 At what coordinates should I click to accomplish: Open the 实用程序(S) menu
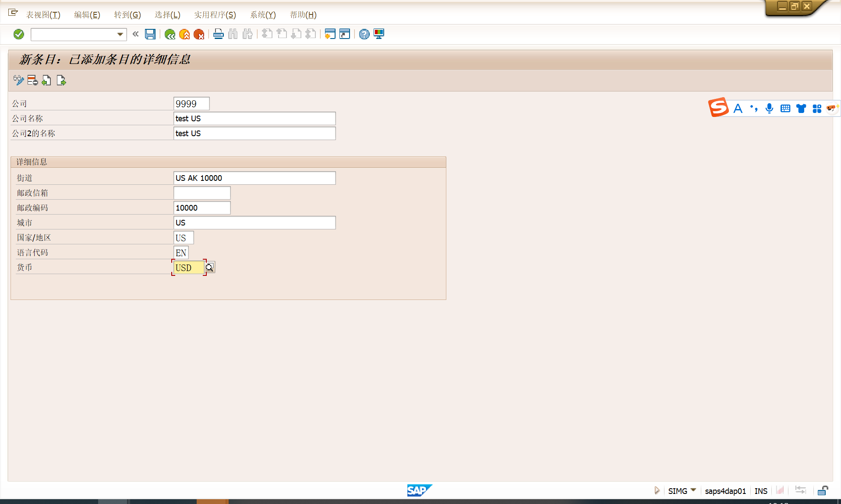(215, 15)
